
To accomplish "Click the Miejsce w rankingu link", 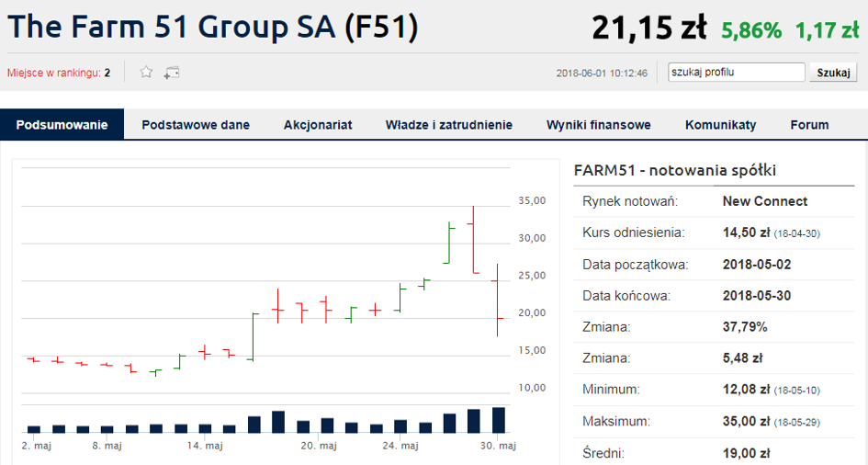I will click(x=54, y=73).
